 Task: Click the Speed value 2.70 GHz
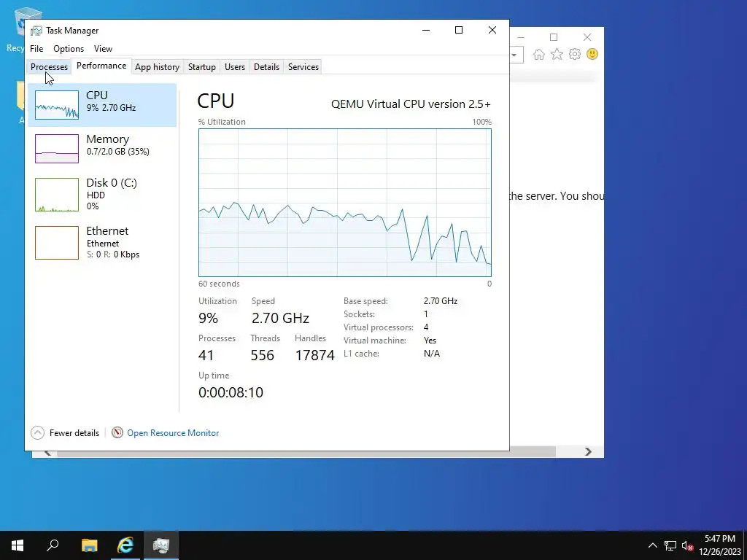pyautogui.click(x=281, y=318)
